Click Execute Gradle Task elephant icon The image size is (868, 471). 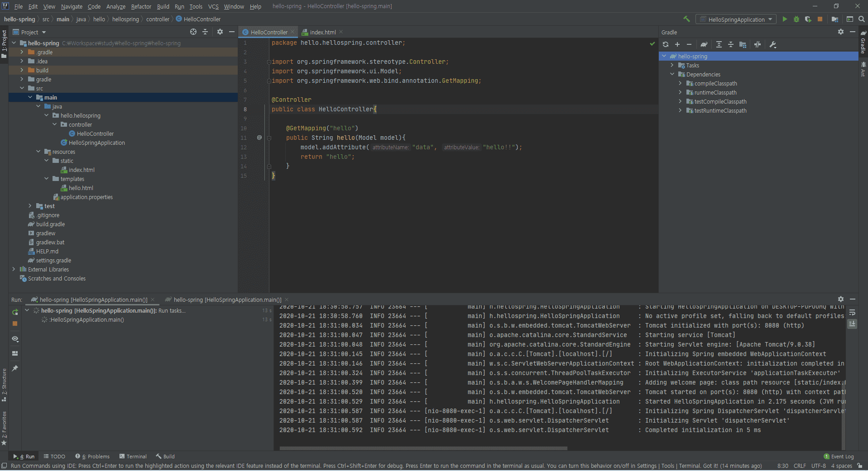click(704, 44)
